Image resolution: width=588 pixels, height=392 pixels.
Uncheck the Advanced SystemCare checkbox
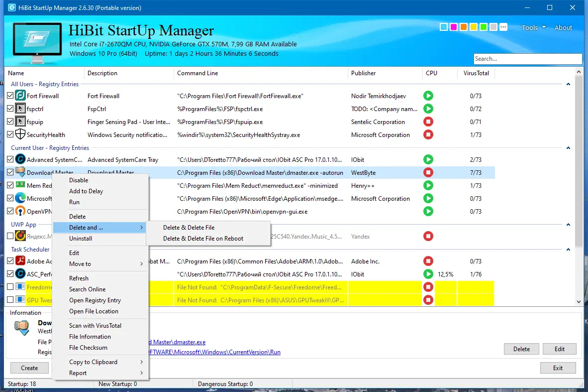10,159
